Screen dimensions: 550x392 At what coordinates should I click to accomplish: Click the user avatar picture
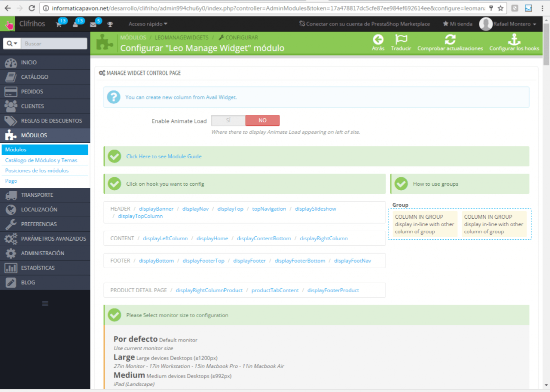click(486, 24)
